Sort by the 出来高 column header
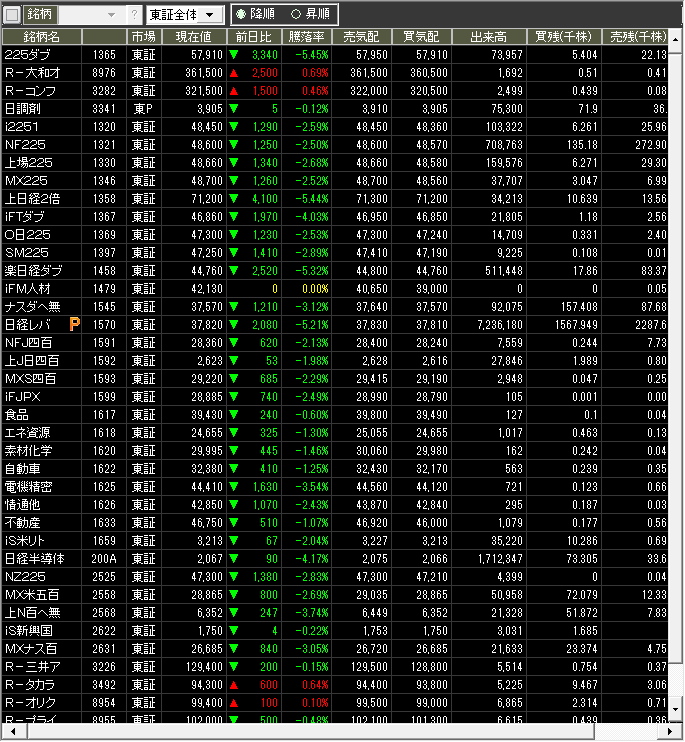Viewport: 685px width, 742px height. pyautogui.click(x=490, y=36)
